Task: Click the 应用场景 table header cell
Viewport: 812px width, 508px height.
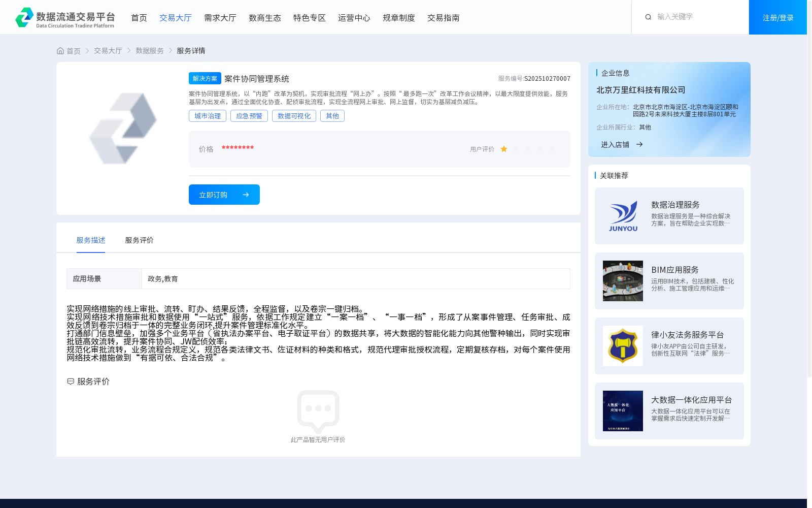Action: 104,278
